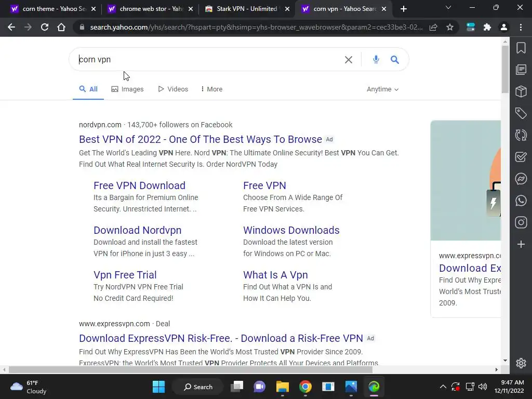The height and width of the screenshot is (399, 532).
Task: Open the Anytime time filter dropdown
Action: 382,89
